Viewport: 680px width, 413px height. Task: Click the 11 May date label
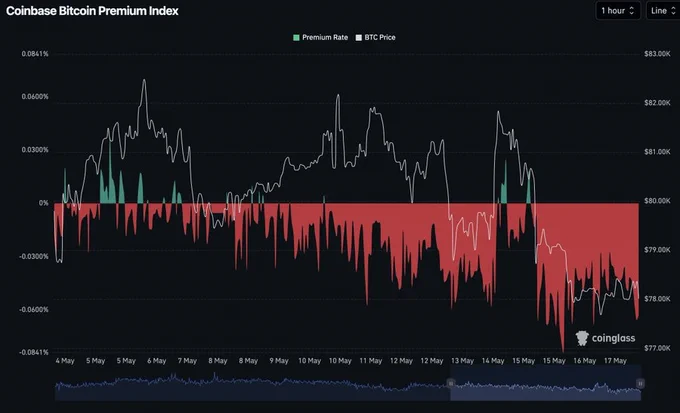370,361
